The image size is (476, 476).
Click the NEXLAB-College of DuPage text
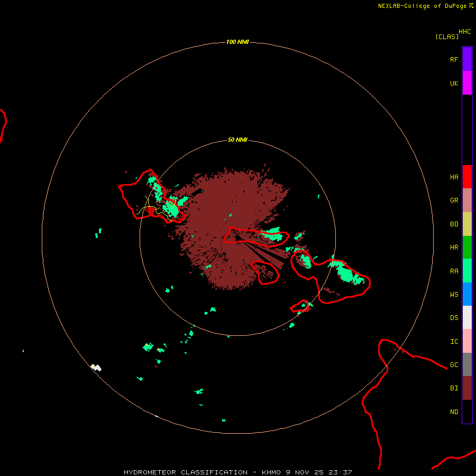pos(422,6)
